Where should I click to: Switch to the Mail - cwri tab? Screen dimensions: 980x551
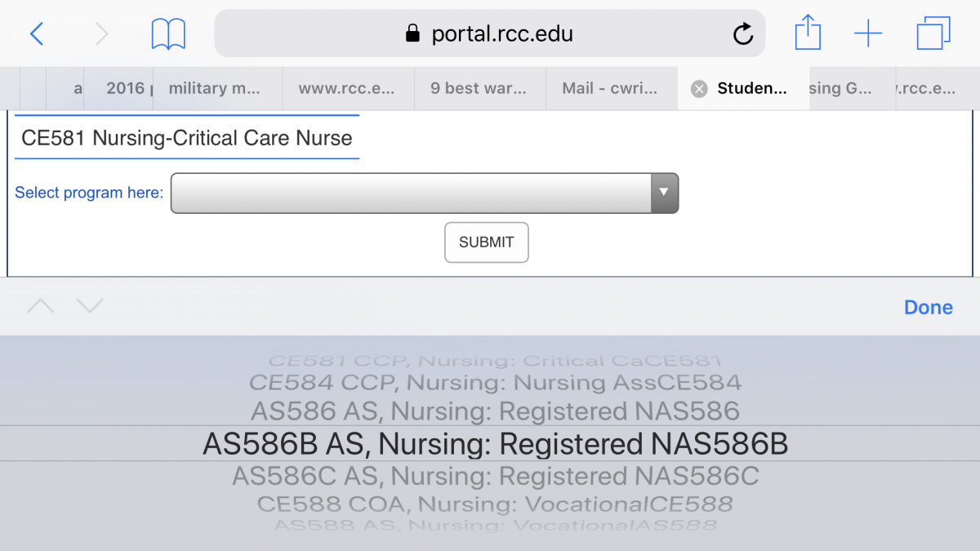tap(612, 89)
